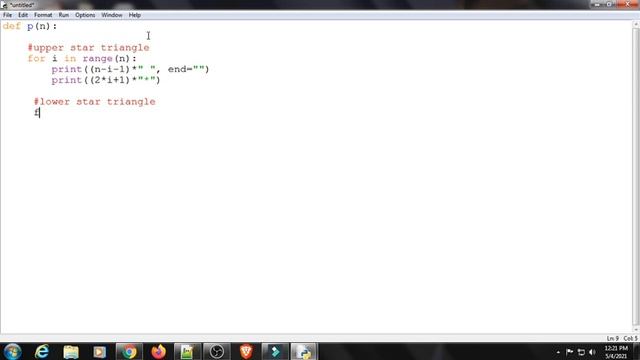Click the '#lower star triangle' comment
This screenshot has height=360, width=640.
pos(94,102)
